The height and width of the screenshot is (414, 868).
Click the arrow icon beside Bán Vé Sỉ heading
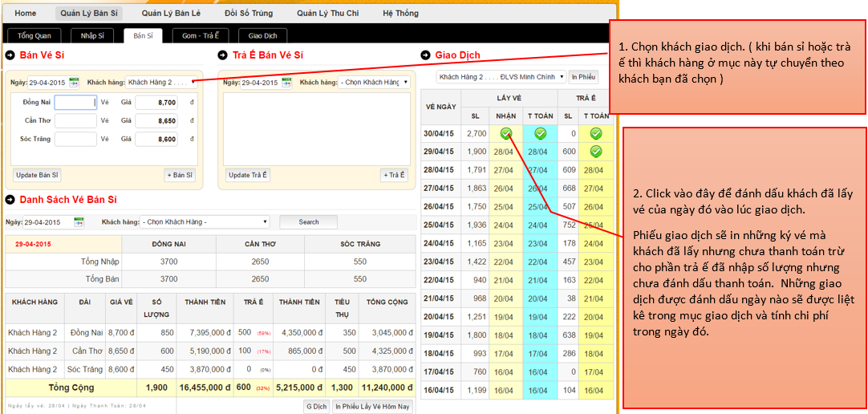[10, 55]
